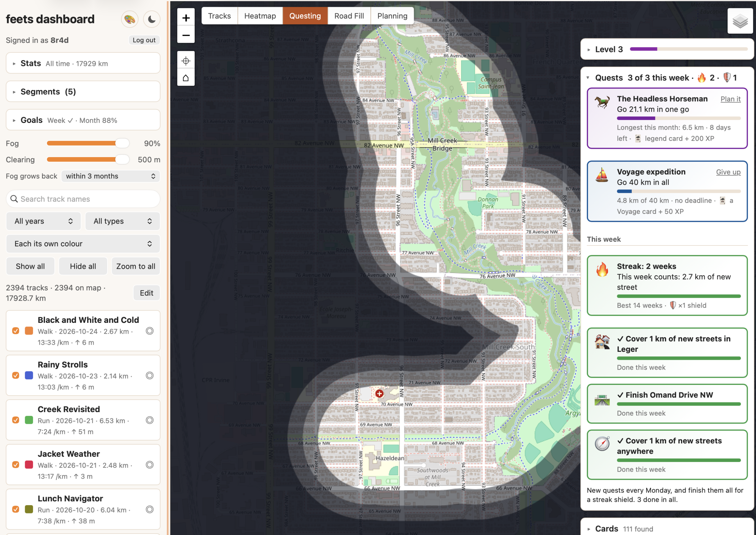Image resolution: width=756 pixels, height=535 pixels.
Task: Adjust the Clearing slider handle
Action: coord(122,160)
